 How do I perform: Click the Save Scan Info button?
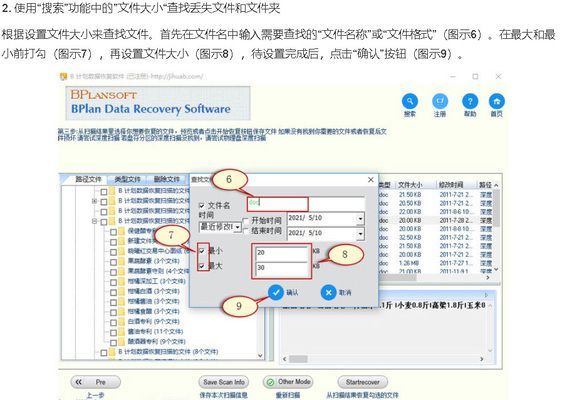click(224, 382)
